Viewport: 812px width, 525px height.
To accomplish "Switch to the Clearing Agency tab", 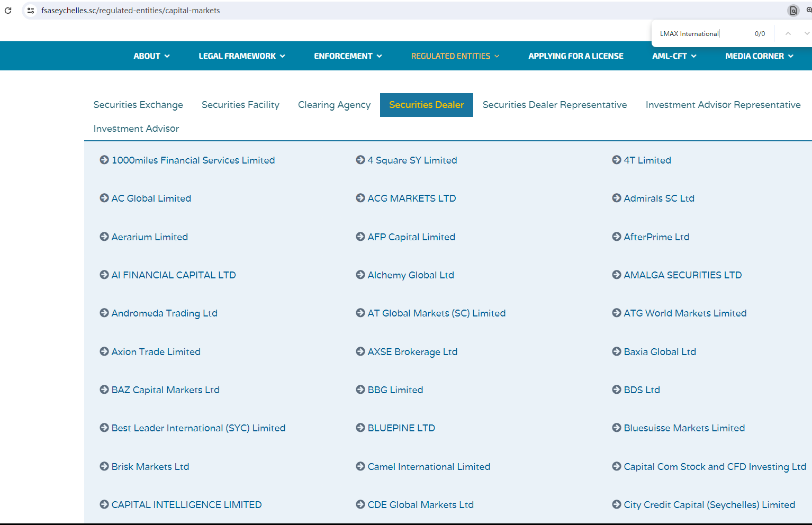I will [334, 105].
